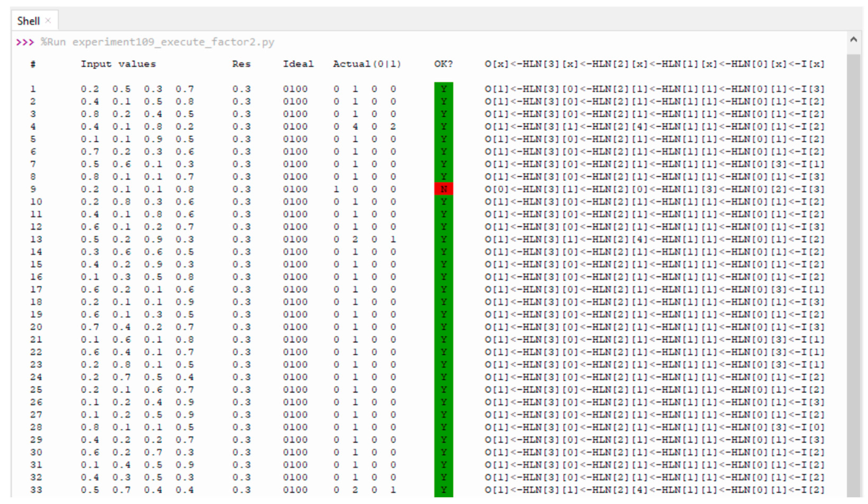Click row number 28

(x=36, y=427)
